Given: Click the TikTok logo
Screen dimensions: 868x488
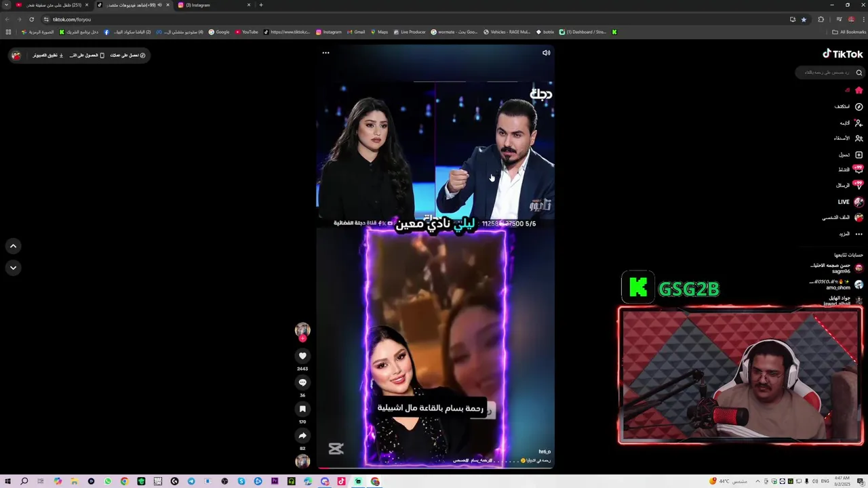Looking at the screenshot, I should 843,54.
